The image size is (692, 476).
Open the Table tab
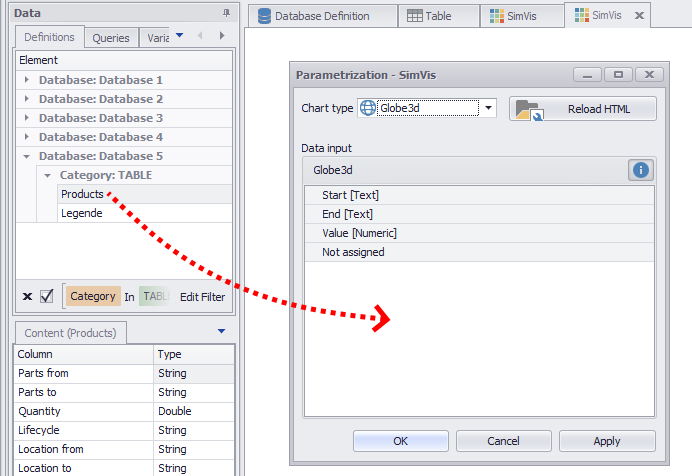[x=429, y=16]
